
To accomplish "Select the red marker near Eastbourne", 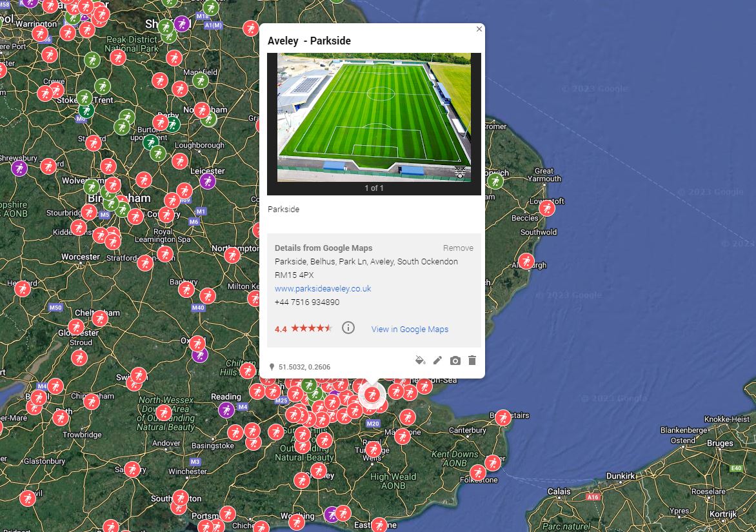I will [379, 526].
